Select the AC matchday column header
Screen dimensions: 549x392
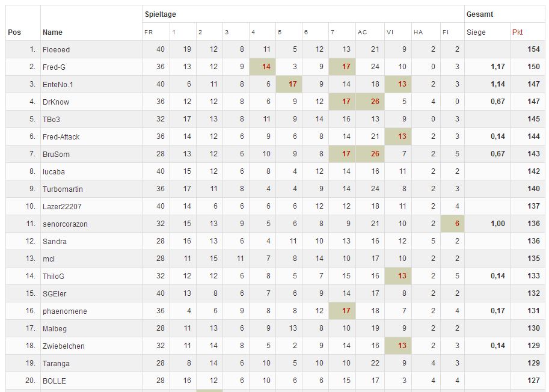(362, 32)
